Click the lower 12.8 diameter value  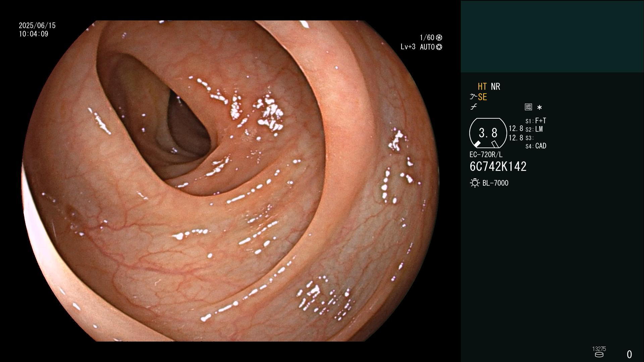pyautogui.click(x=516, y=138)
